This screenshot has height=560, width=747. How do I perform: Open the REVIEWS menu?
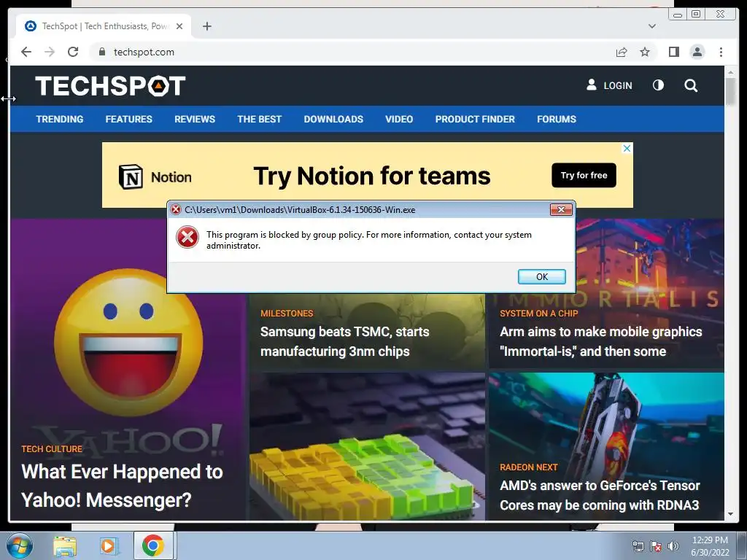[x=194, y=119]
